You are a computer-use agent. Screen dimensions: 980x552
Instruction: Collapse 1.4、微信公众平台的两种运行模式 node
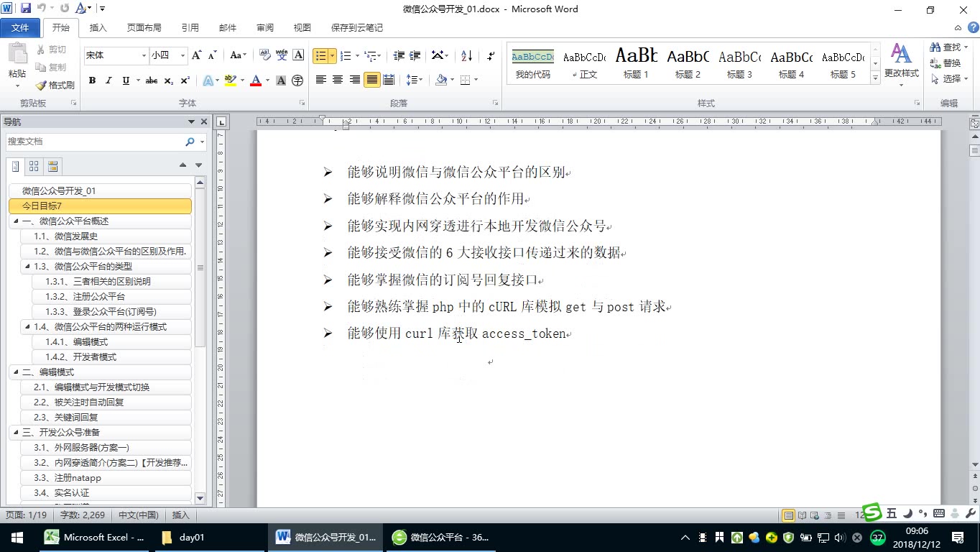tap(27, 326)
